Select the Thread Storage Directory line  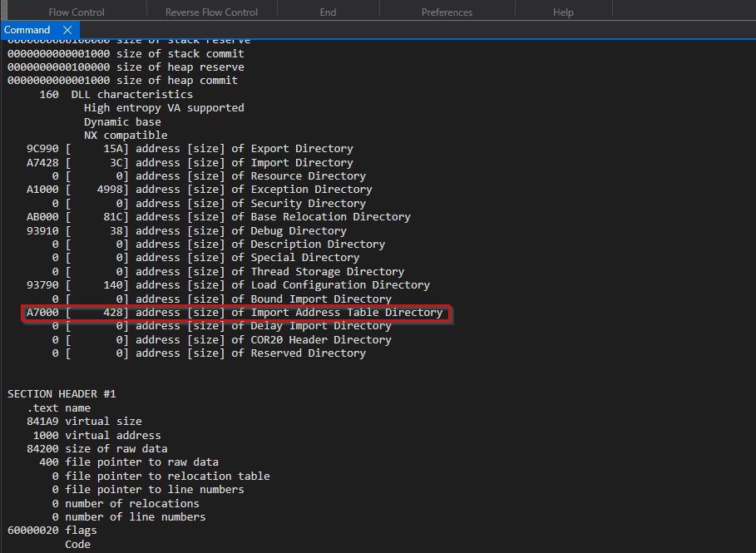[229, 272]
